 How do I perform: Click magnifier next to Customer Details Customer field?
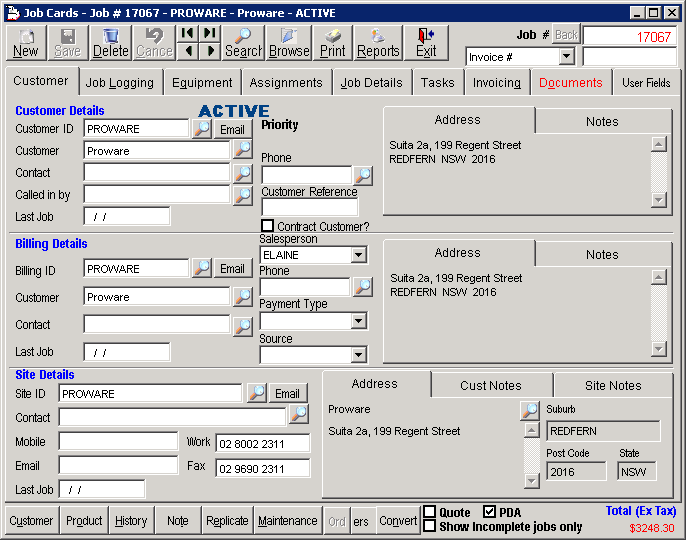pos(243,150)
